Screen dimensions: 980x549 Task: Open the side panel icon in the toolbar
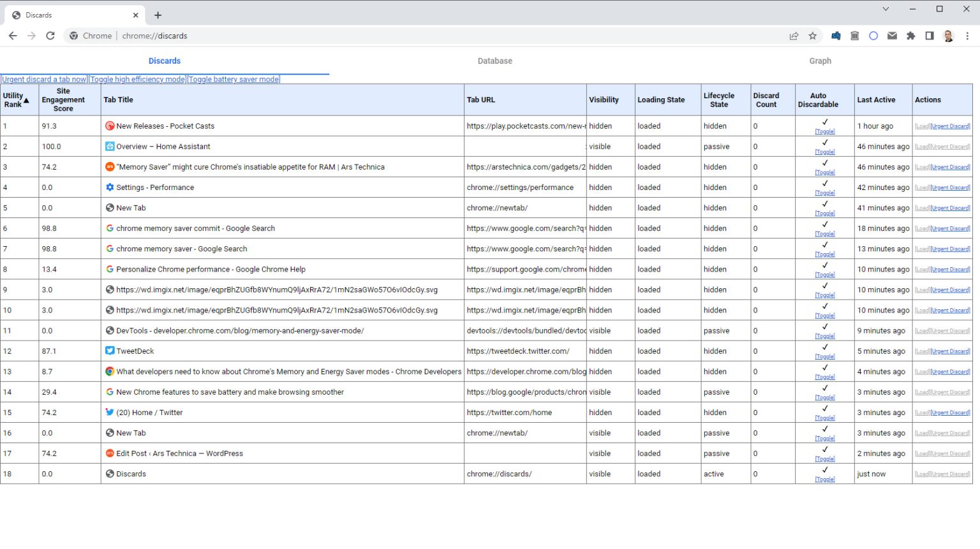click(x=930, y=36)
